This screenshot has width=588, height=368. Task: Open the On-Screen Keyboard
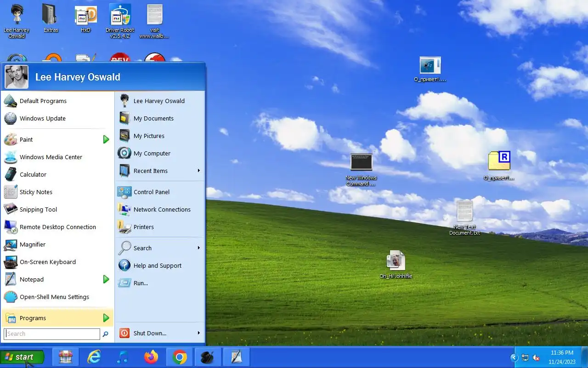[x=57, y=262]
